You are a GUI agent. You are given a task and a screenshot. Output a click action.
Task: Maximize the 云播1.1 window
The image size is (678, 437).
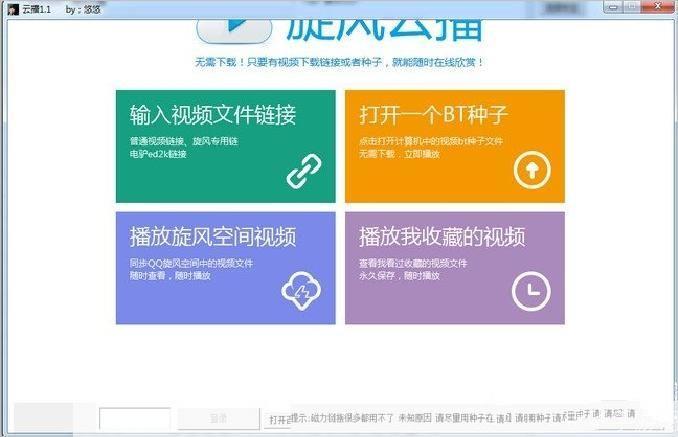[x=631, y=7]
